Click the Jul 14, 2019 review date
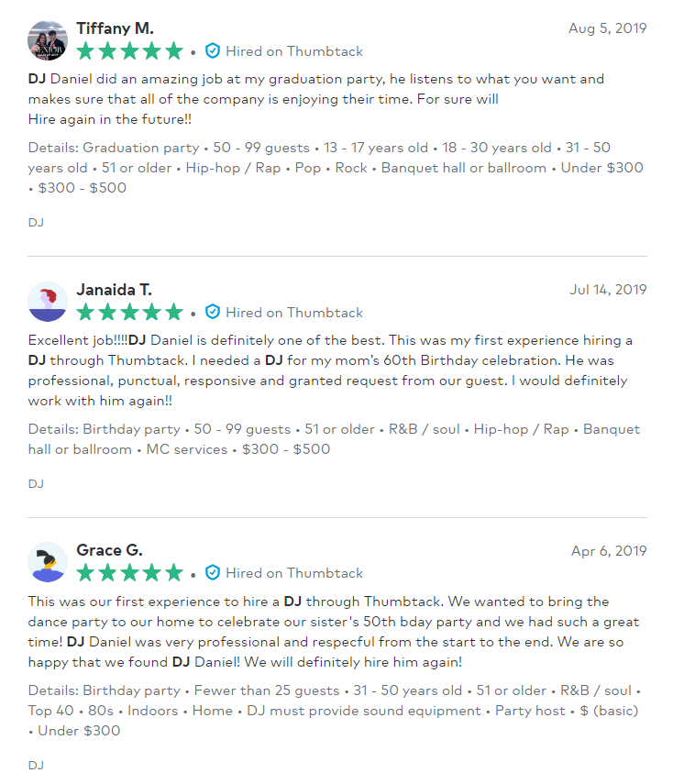The image size is (684, 784). click(608, 290)
